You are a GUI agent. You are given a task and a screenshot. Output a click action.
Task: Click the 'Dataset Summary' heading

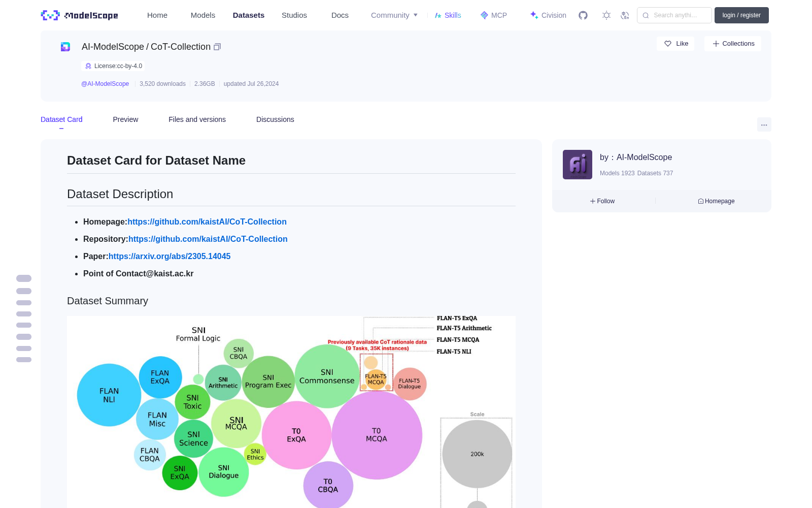pyautogui.click(x=108, y=301)
